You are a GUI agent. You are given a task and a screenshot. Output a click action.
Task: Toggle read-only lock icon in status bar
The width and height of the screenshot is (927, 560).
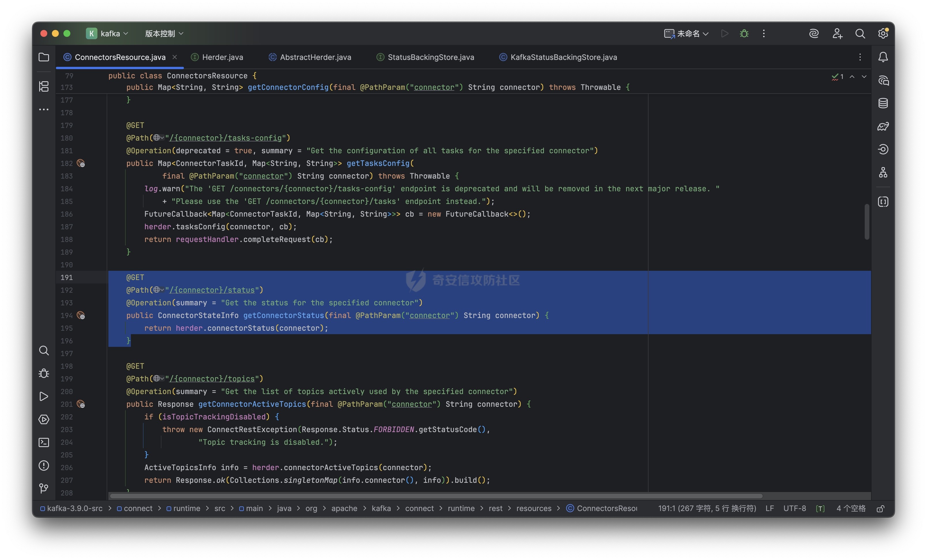click(880, 508)
